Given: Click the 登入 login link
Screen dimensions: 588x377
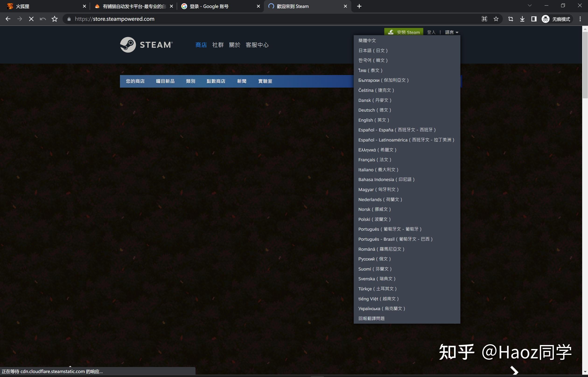Looking at the screenshot, I should tap(431, 32).
